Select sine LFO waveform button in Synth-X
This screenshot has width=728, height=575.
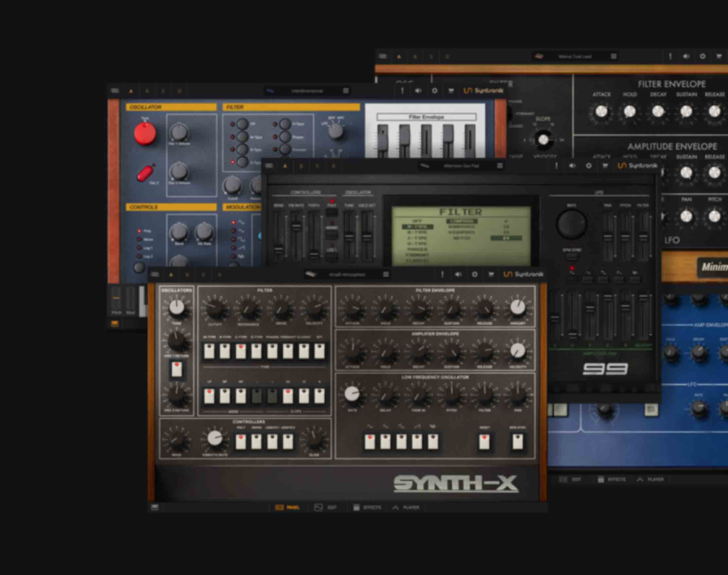[370, 442]
